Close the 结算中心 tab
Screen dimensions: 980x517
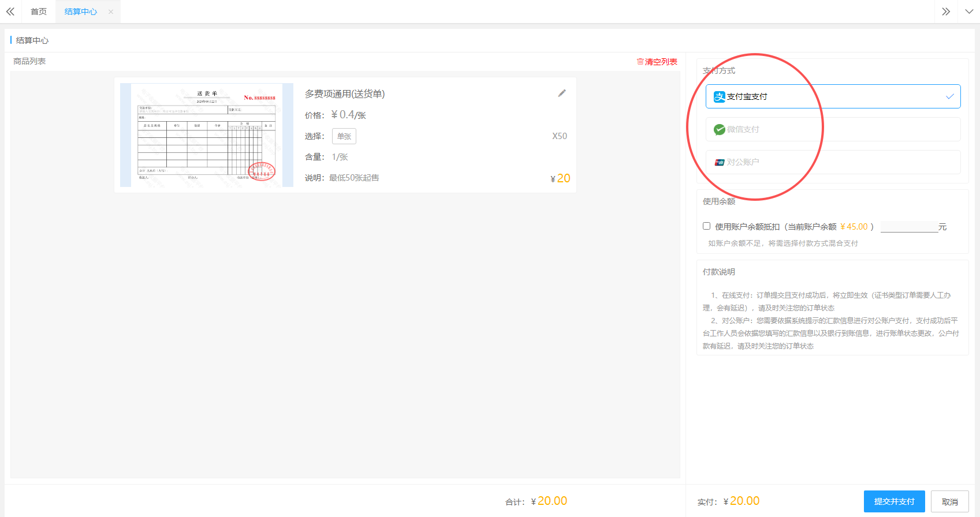point(111,12)
